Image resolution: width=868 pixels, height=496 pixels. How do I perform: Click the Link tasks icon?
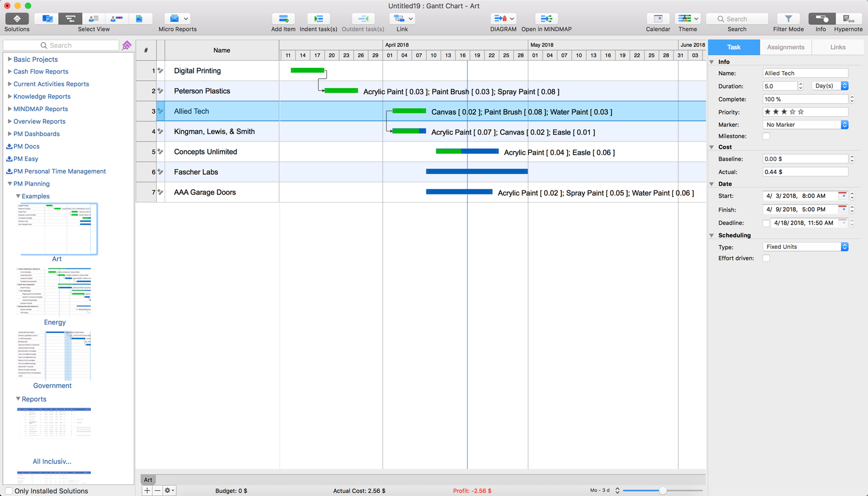point(399,19)
